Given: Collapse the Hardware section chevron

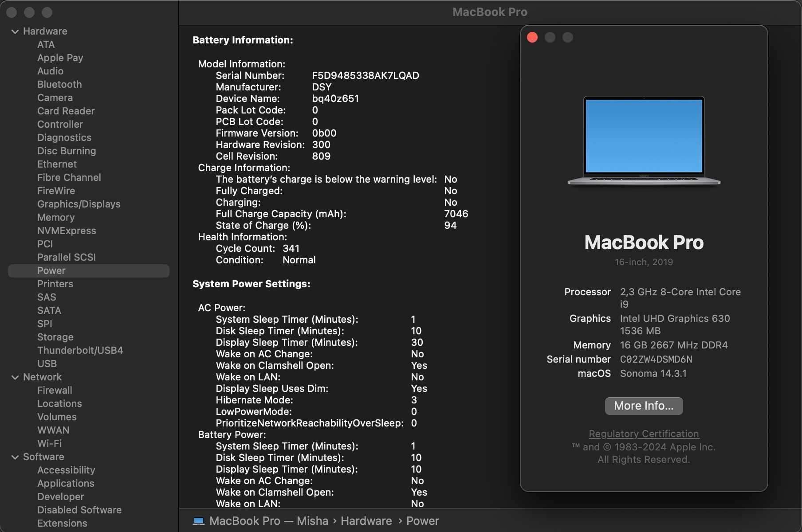Looking at the screenshot, I should point(15,31).
